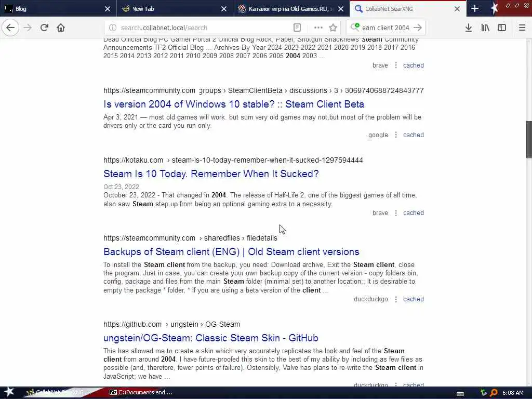Screen dimensions: 532x399
Task: Click the 6:08 AM clock
Action: [513, 393]
